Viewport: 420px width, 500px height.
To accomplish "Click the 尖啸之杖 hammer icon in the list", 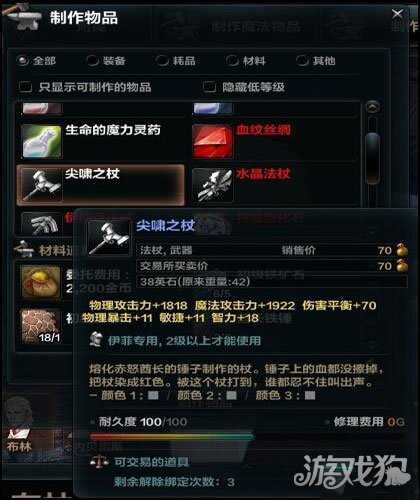I will pos(42,185).
